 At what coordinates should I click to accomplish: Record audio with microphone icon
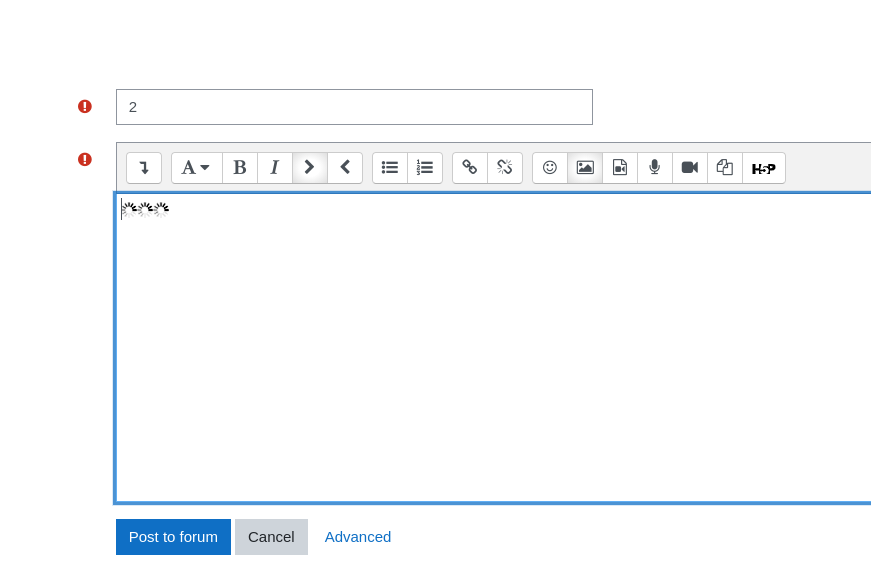[x=655, y=168]
